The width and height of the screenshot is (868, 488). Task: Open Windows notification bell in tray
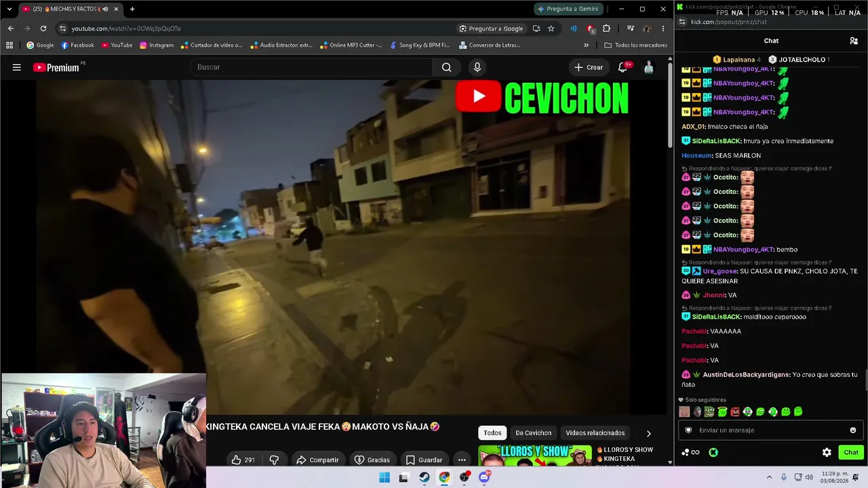(x=856, y=477)
